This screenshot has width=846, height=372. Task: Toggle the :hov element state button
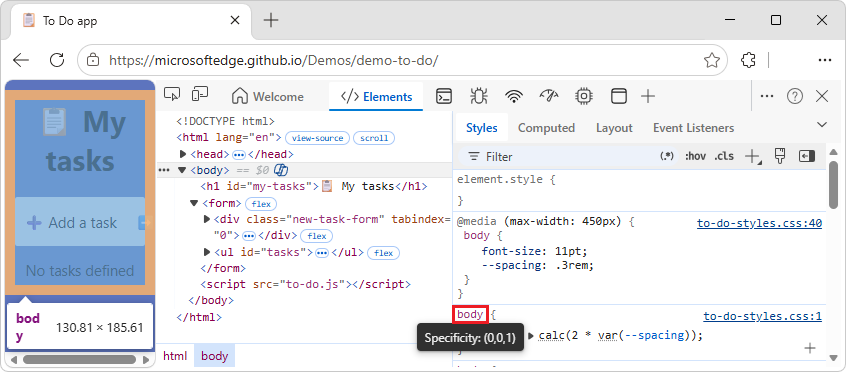[x=695, y=157]
